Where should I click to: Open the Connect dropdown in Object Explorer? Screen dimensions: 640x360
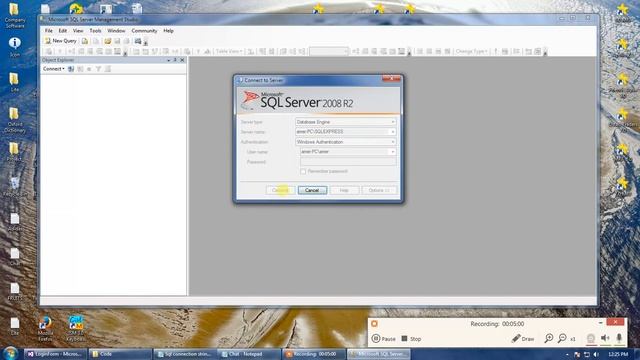pos(54,69)
